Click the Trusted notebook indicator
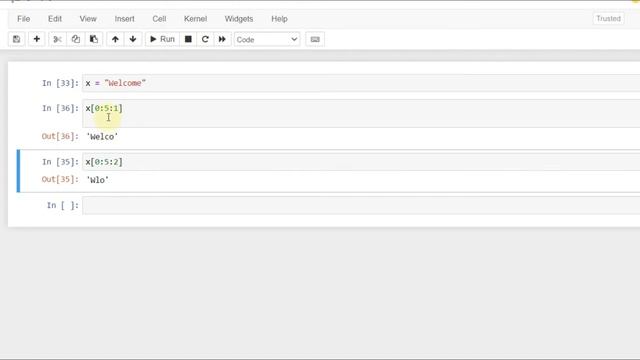The image size is (640, 360). pyautogui.click(x=608, y=19)
